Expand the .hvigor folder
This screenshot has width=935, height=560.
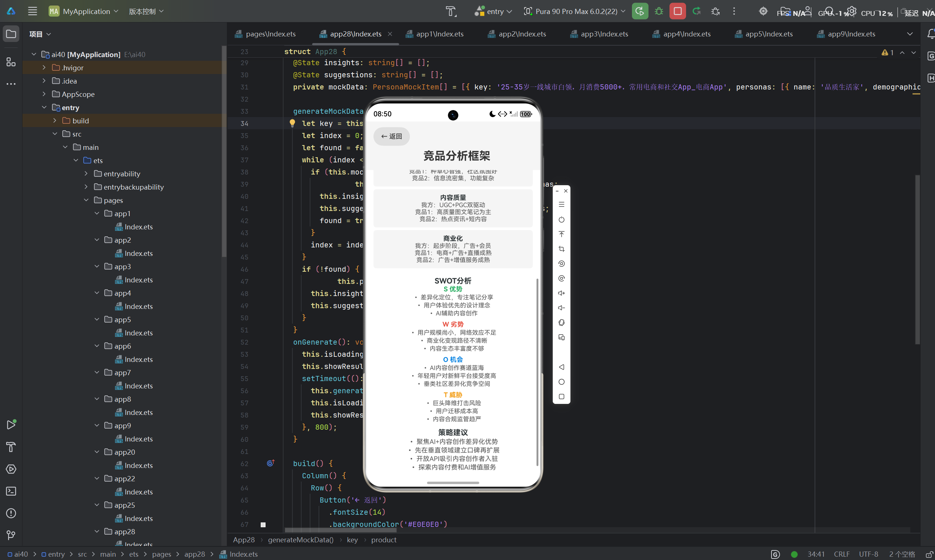click(44, 67)
